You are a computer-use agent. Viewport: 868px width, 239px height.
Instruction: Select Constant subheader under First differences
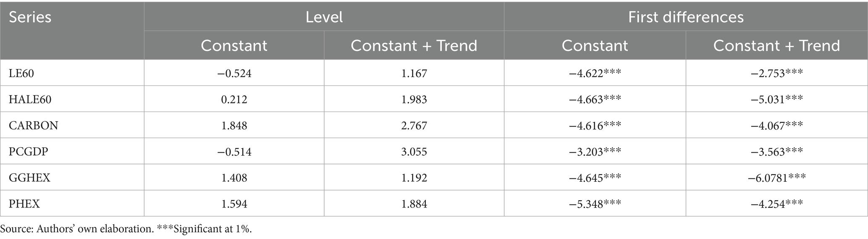pyautogui.click(x=595, y=45)
